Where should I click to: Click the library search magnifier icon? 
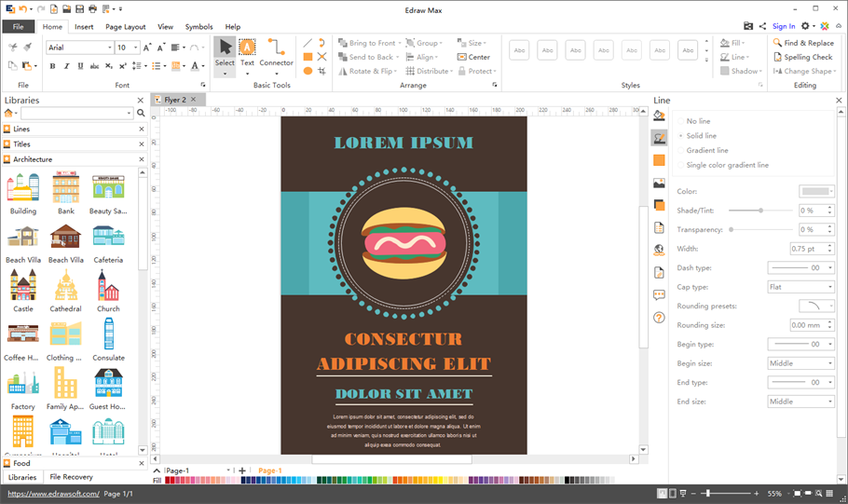(142, 113)
